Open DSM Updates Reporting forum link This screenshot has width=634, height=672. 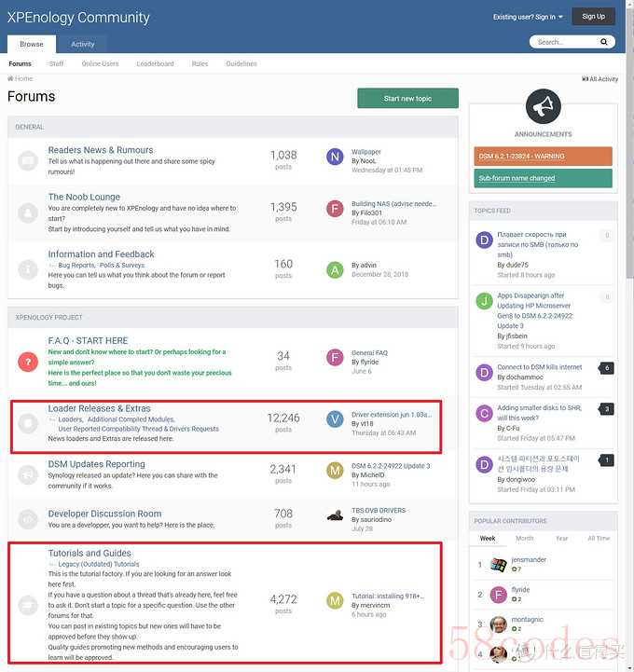96,464
